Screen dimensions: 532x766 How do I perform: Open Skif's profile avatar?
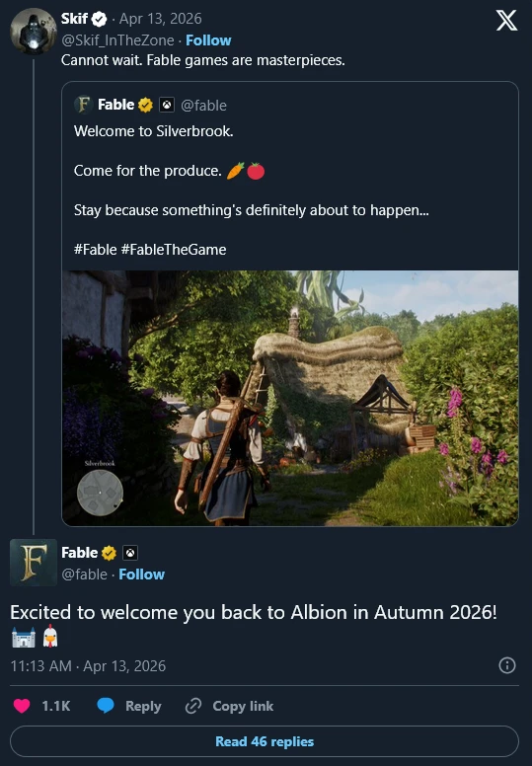point(34,31)
